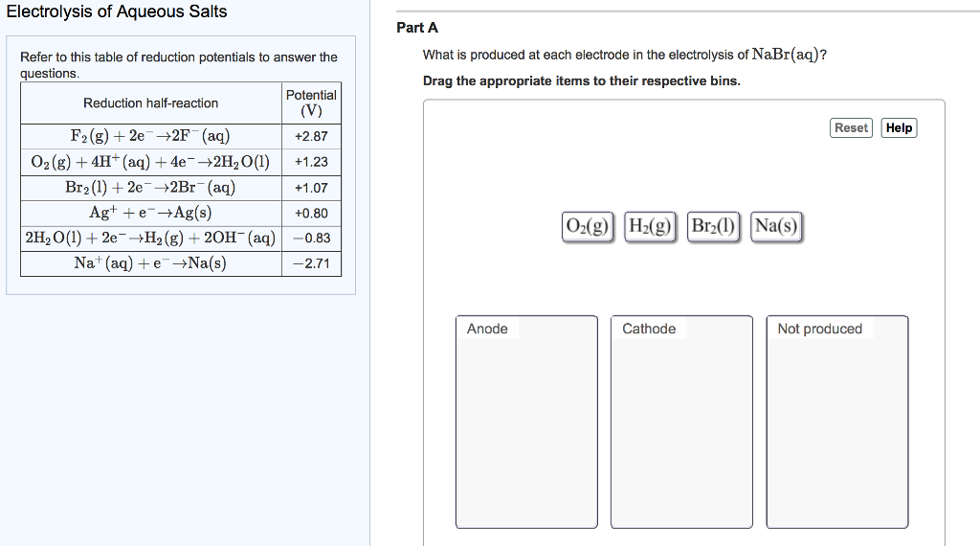Image resolution: width=980 pixels, height=546 pixels.
Task: Select the H2(g) draggable tile
Action: tap(651, 227)
